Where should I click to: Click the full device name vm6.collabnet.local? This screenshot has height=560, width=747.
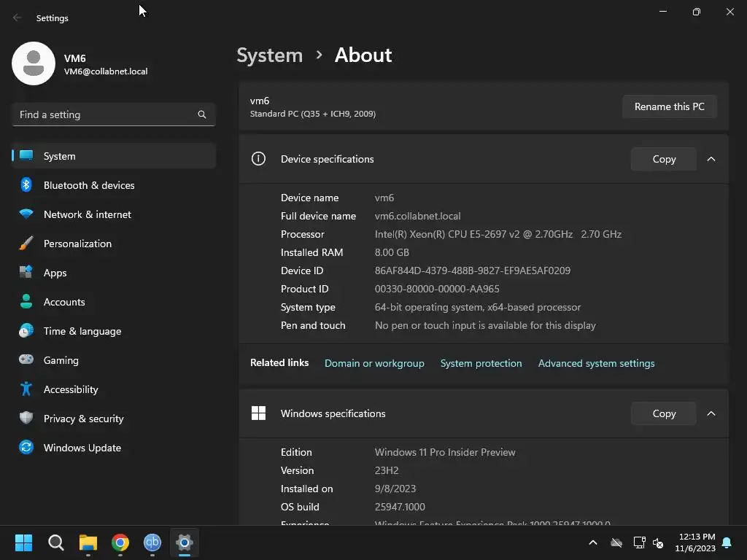(418, 216)
